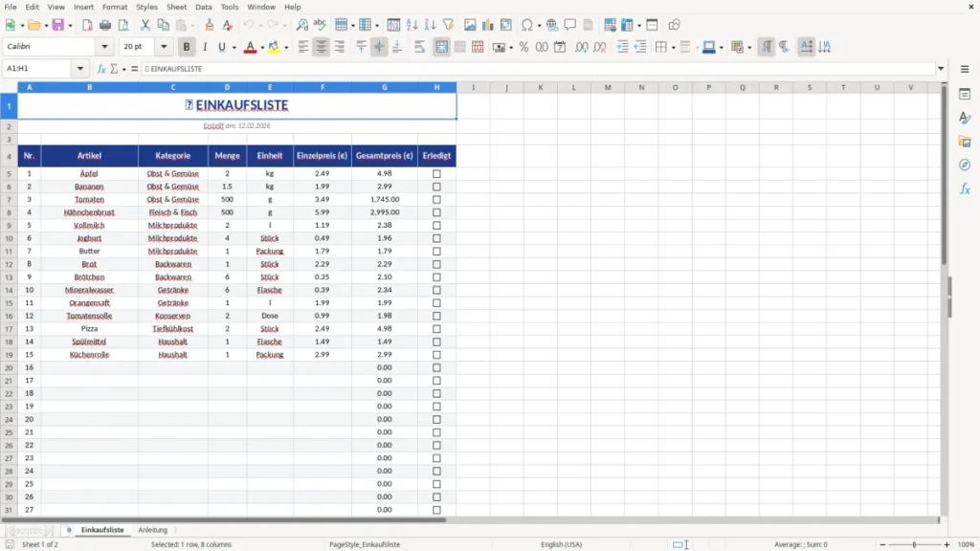
Task: Insert a special character omega icon
Action: [527, 25]
